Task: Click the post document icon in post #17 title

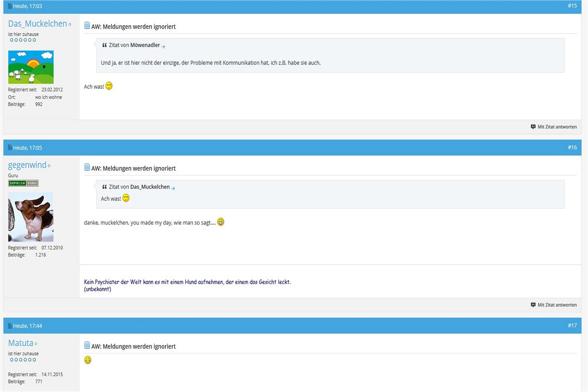Action: point(87,345)
